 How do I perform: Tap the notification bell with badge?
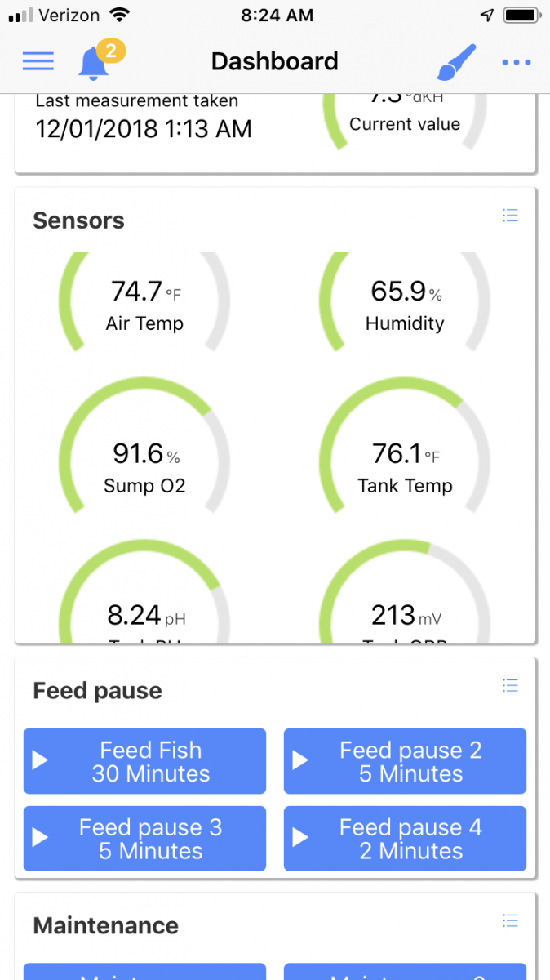pos(96,62)
